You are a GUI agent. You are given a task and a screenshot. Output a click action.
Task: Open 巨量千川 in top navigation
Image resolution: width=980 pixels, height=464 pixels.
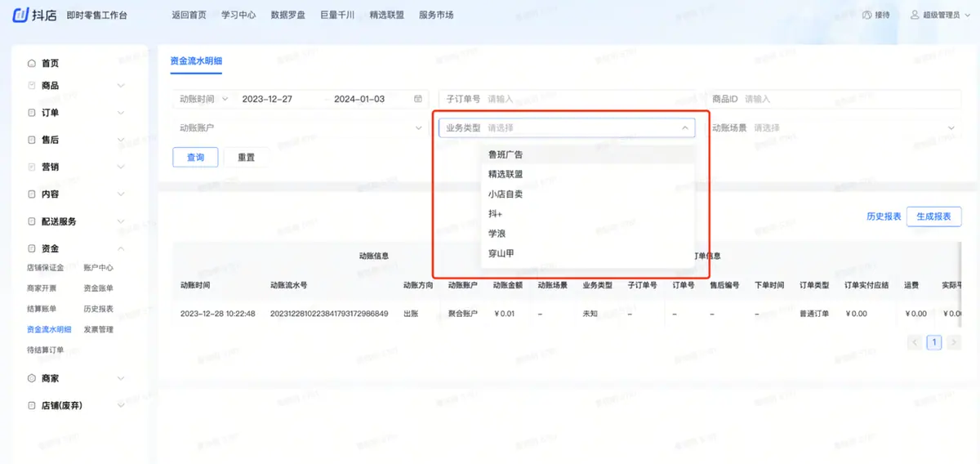click(337, 15)
